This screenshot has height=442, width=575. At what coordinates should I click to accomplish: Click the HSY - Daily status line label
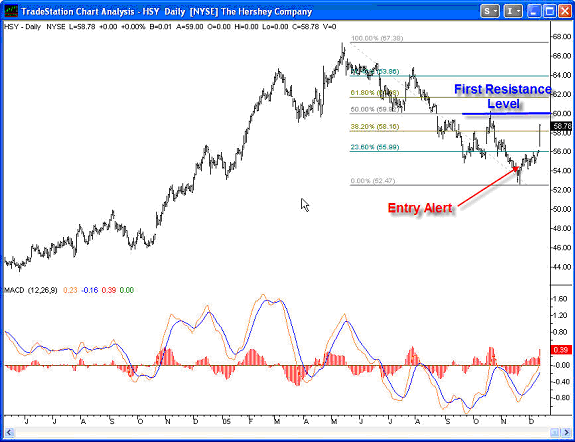(x=23, y=27)
